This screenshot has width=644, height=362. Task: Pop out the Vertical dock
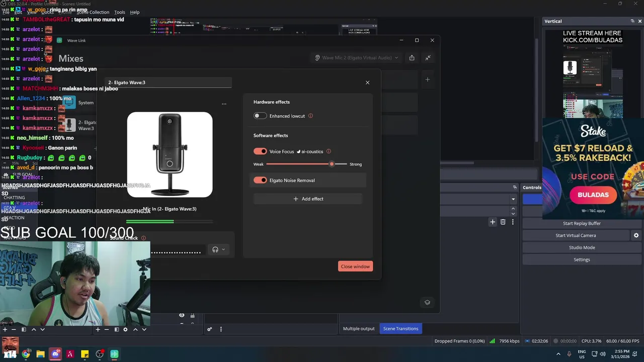632,21
